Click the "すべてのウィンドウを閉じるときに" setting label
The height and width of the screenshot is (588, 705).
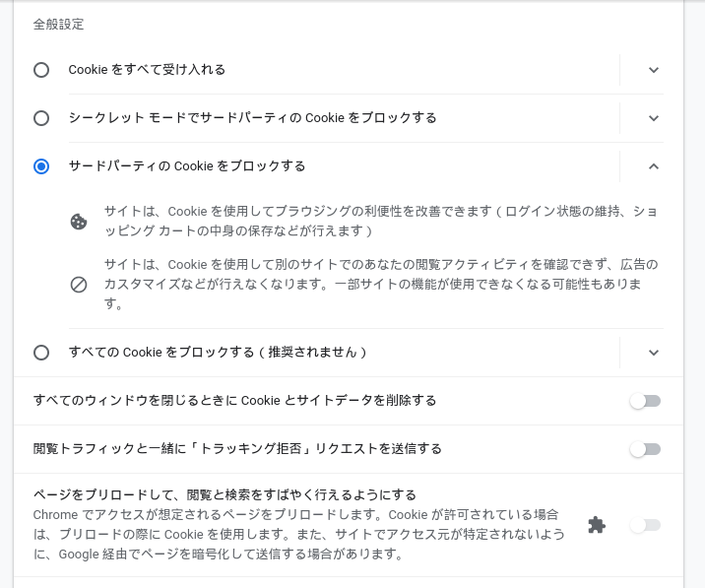pyautogui.click(x=234, y=401)
